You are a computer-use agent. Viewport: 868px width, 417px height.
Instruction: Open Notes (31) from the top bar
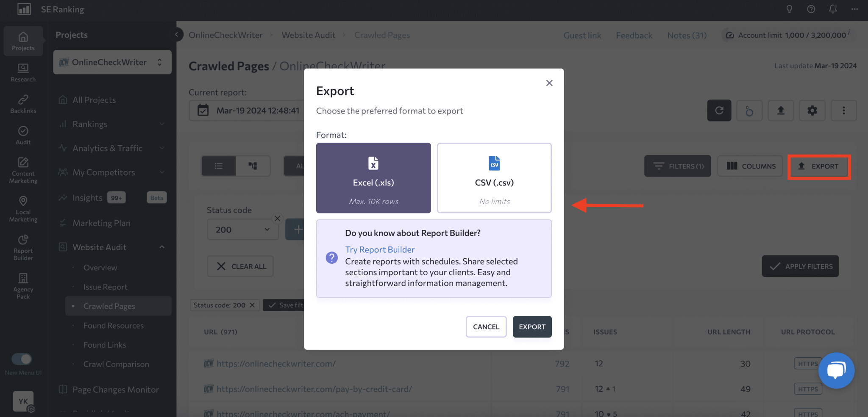pyautogui.click(x=686, y=35)
